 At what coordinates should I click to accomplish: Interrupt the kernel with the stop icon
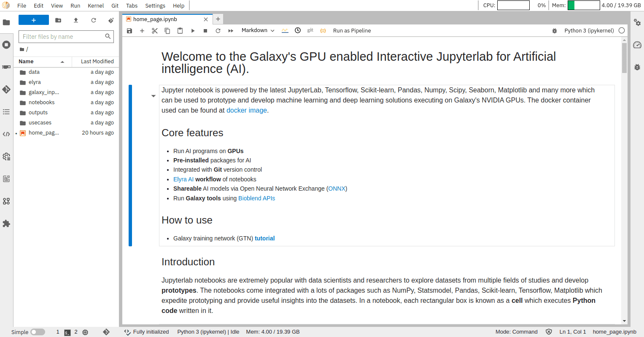point(205,30)
